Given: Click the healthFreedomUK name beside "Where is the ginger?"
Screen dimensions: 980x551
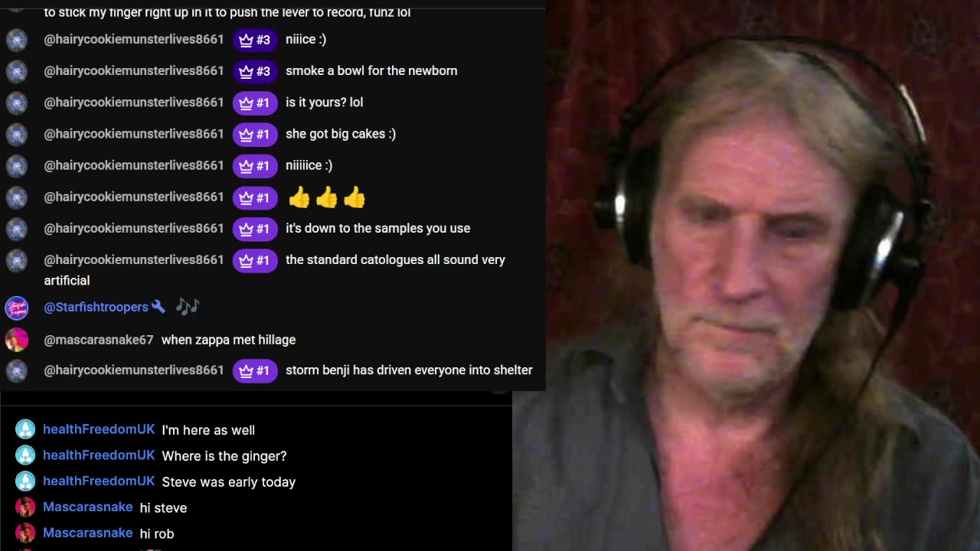Looking at the screenshot, I should 99,455.
